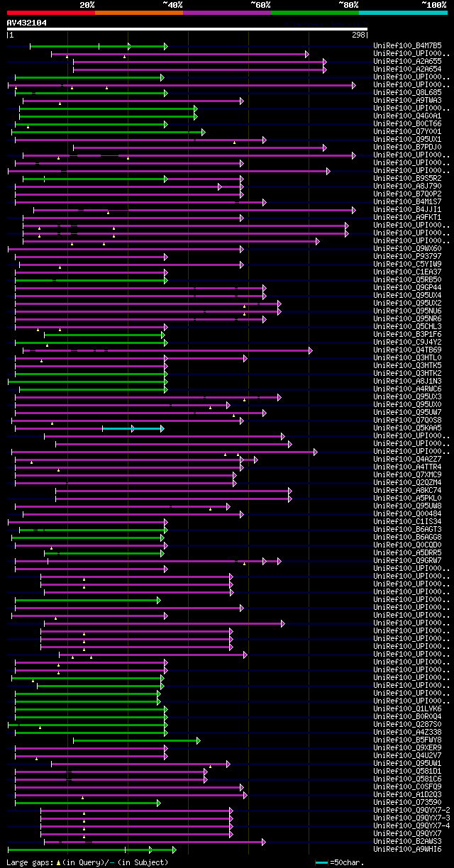Select the UniRef100_C5YIW9 label
454x868 pixels.
(407, 265)
